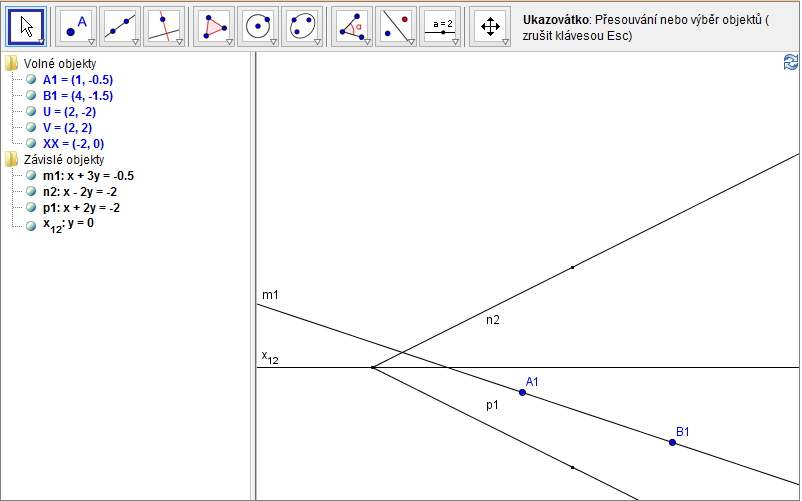This screenshot has width=802, height=501.
Task: Collapse the Závislé objekty folder
Action: [11, 160]
